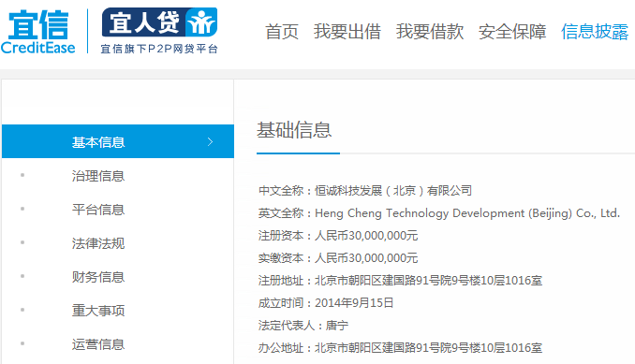Click the 基础信息 section heading tab
635x364 pixels.
[294, 130]
